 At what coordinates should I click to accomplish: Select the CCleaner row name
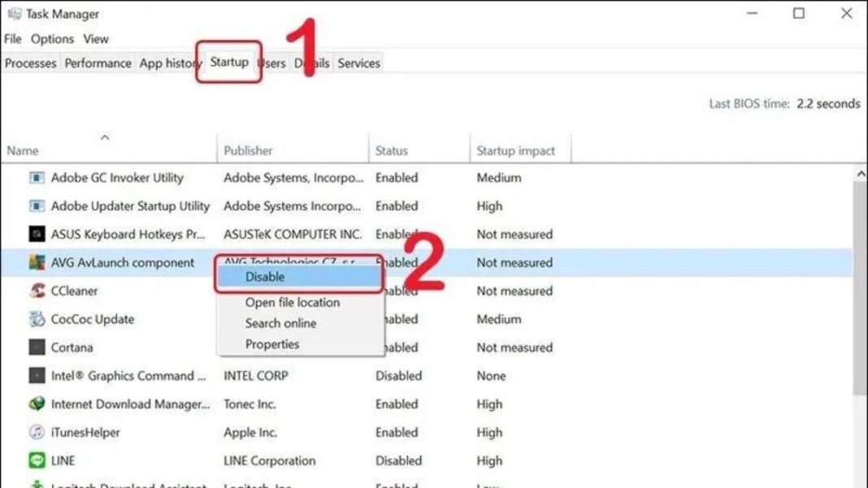coord(74,291)
